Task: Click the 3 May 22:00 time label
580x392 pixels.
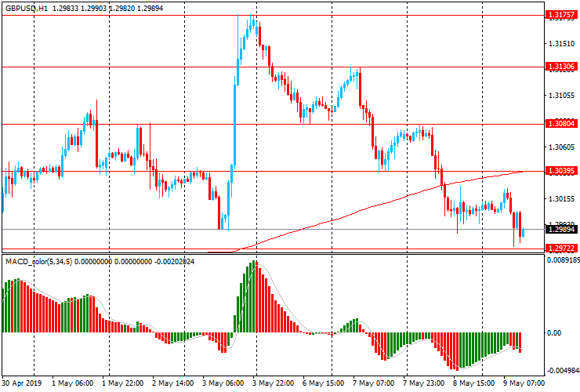Action: (x=274, y=383)
